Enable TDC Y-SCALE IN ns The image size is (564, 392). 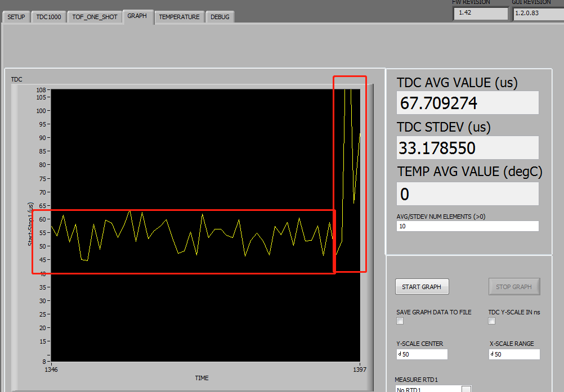[x=491, y=321]
